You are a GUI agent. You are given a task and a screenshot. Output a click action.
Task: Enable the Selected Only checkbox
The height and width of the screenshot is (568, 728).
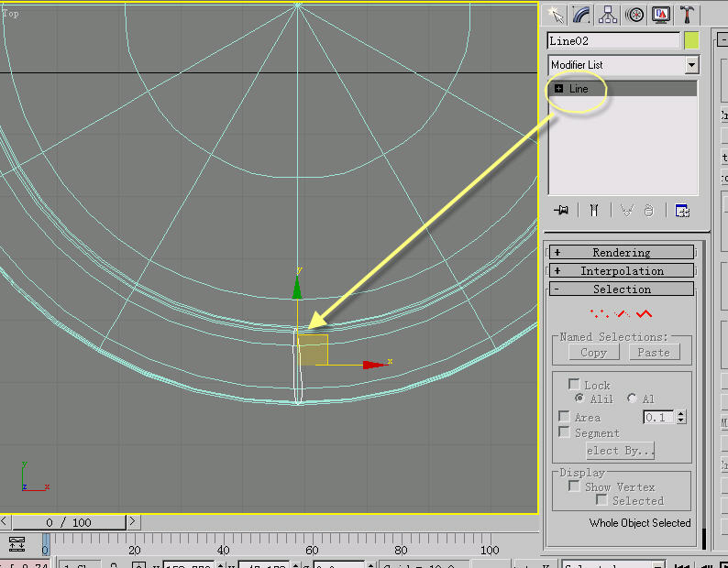pos(601,500)
